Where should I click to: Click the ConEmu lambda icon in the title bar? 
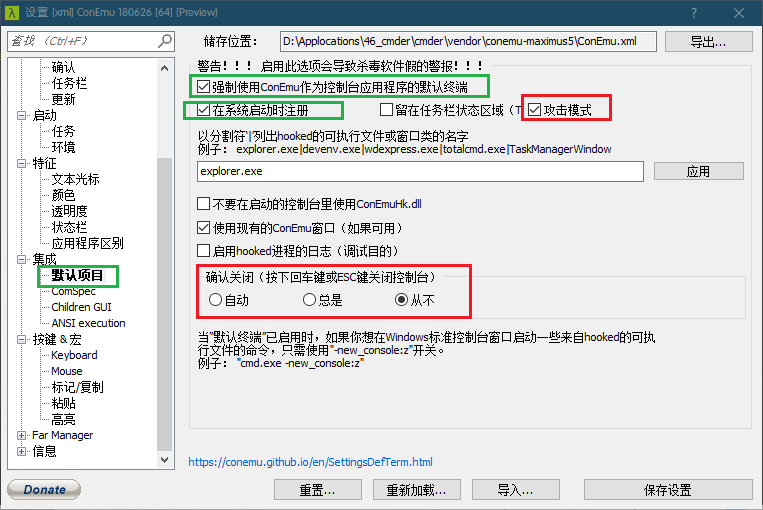tap(12, 13)
